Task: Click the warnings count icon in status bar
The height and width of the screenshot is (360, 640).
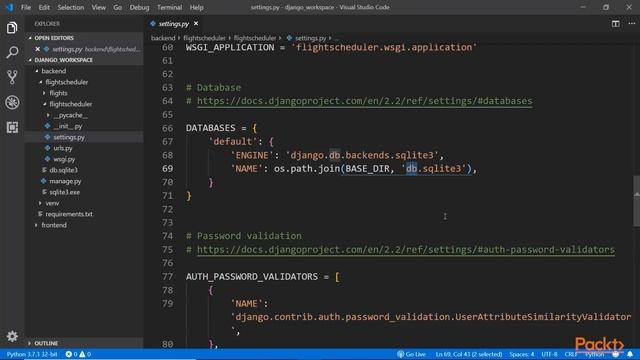Action: point(82,354)
